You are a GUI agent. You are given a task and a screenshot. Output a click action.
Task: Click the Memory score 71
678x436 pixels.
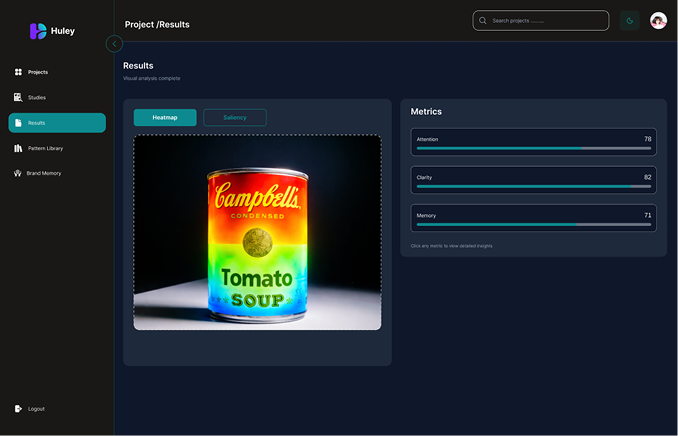647,215
